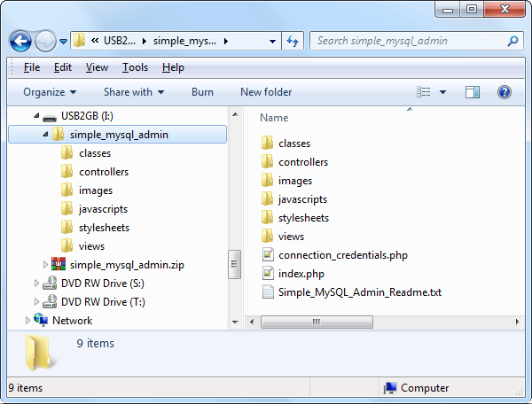
Task: Select javascripts folder in navigation tree
Action: point(103,209)
